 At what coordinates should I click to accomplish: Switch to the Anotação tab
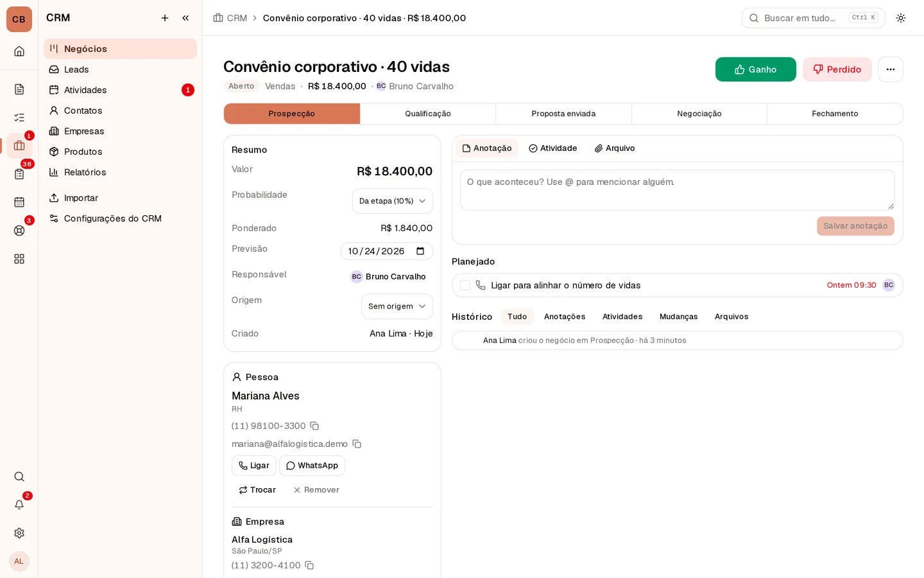click(487, 148)
